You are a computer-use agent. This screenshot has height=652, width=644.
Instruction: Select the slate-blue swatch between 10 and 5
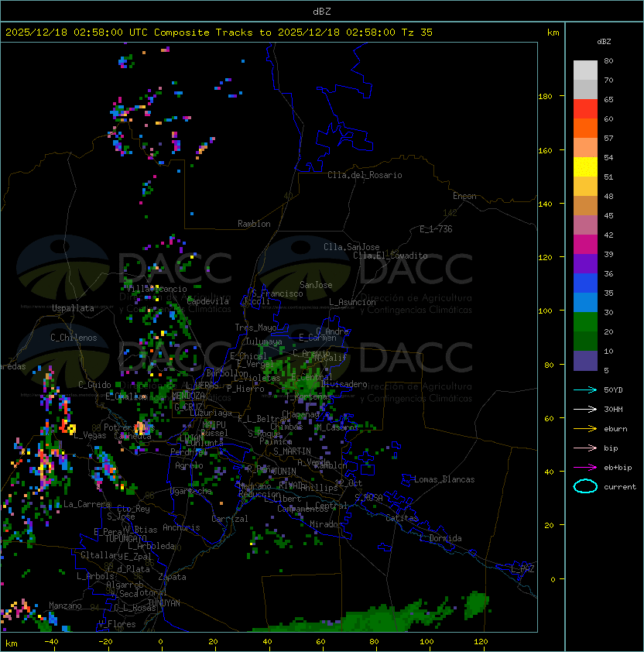[x=585, y=361]
